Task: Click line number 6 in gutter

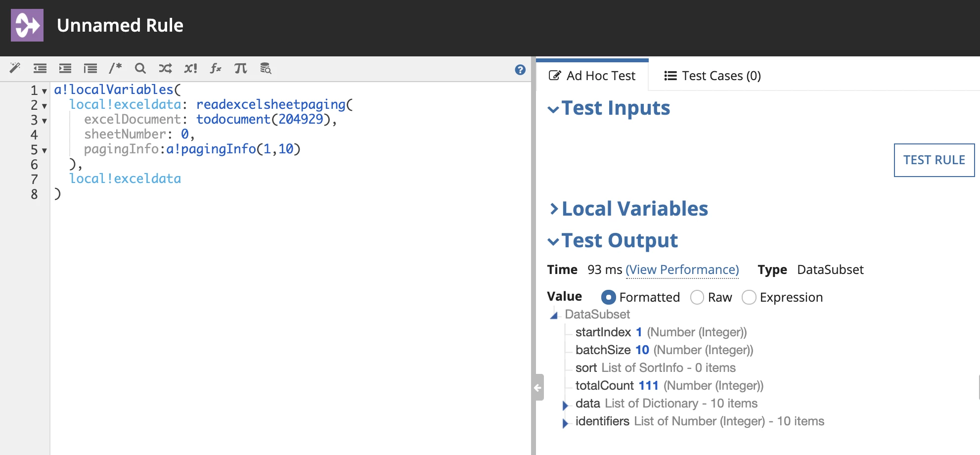Action: (34, 165)
